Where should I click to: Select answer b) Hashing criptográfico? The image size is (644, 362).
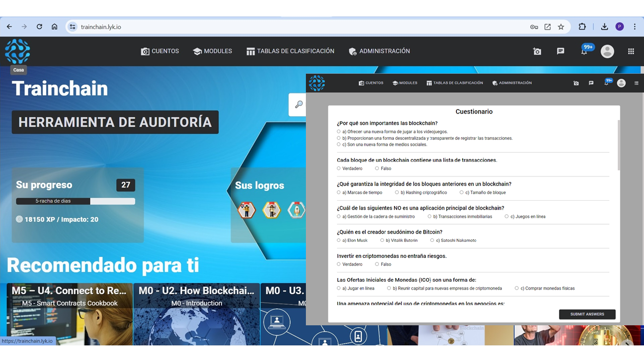[396, 193]
